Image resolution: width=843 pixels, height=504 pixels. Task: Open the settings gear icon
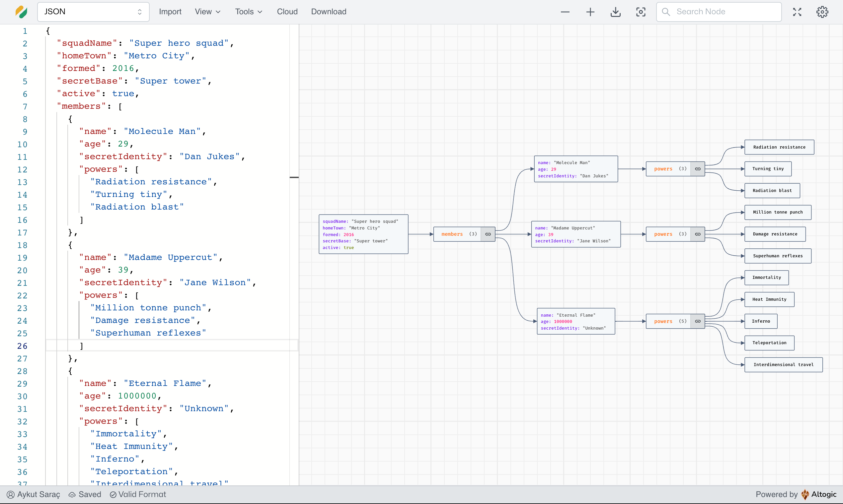click(x=822, y=12)
